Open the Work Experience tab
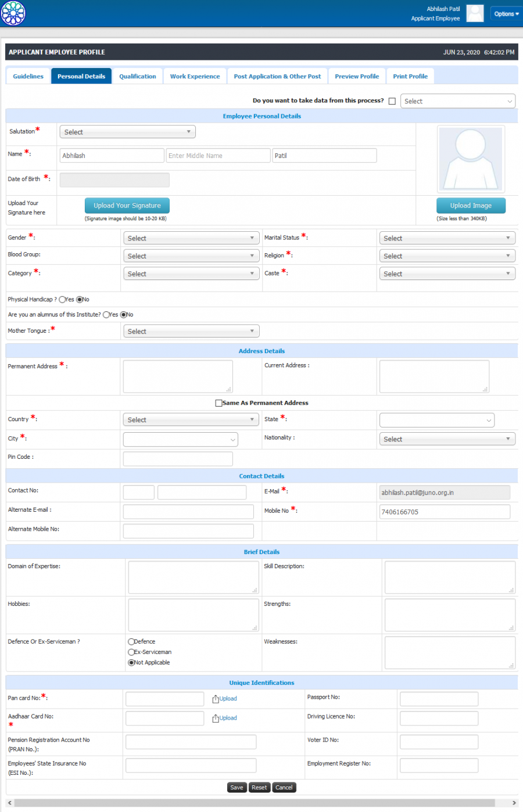 pos(195,76)
